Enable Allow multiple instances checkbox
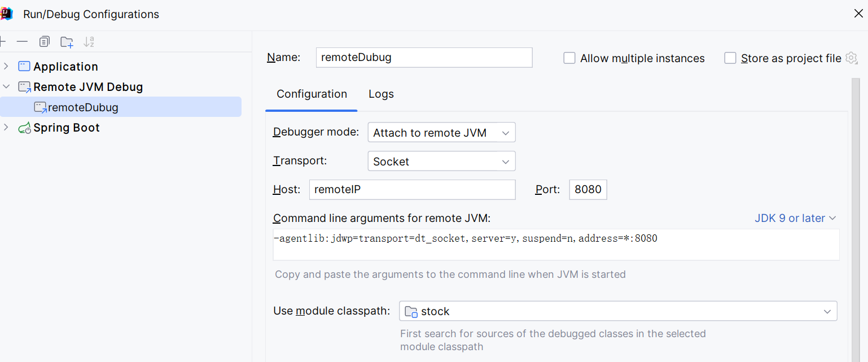The width and height of the screenshot is (868, 362). tap(569, 58)
